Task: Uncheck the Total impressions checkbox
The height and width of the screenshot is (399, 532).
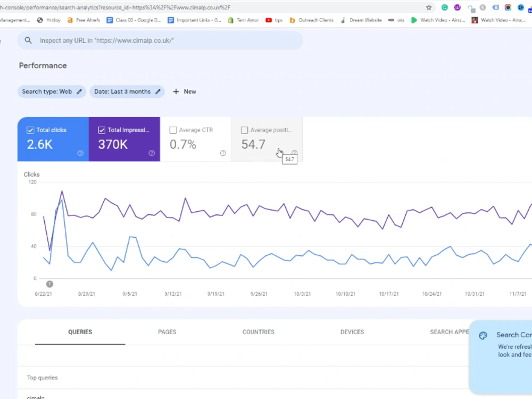Action: click(x=102, y=130)
